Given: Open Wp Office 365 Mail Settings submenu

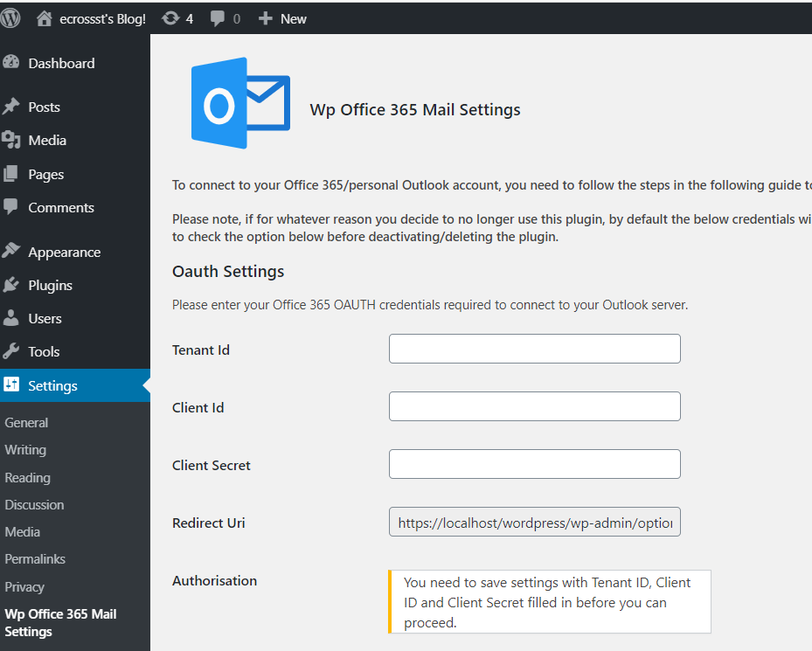Looking at the screenshot, I should (60, 622).
